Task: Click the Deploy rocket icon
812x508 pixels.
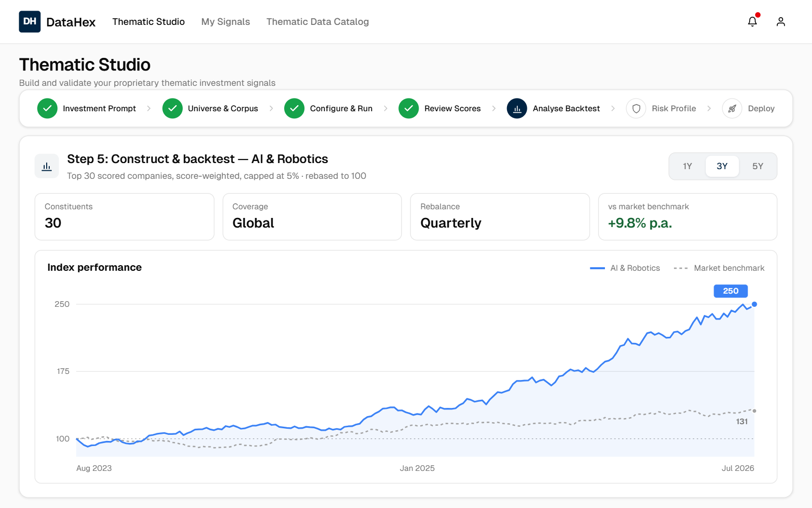Action: pos(732,108)
